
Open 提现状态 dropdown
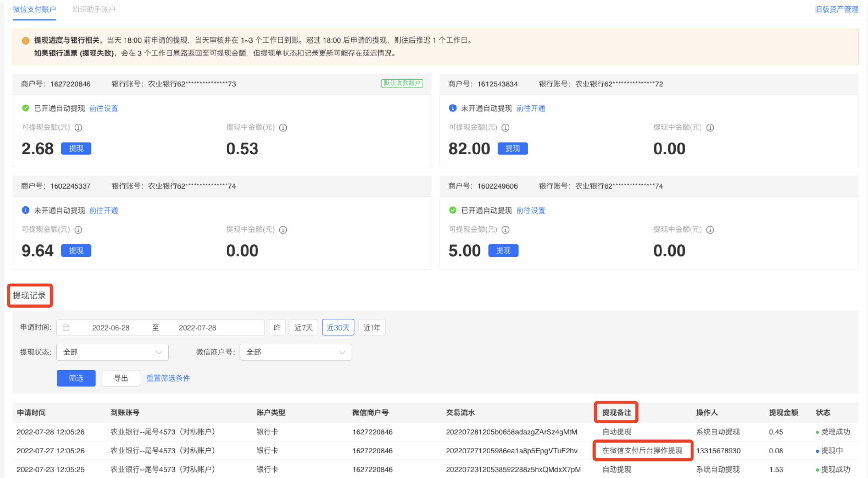(x=113, y=352)
